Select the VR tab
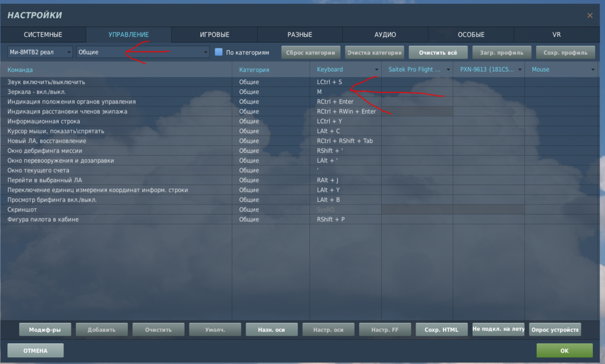 pyautogui.click(x=557, y=34)
